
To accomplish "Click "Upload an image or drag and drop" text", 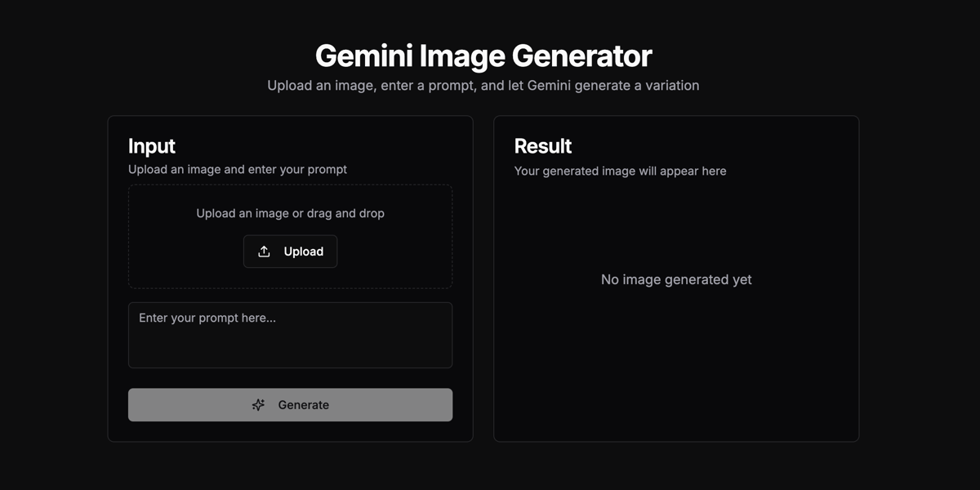I will 290,213.
